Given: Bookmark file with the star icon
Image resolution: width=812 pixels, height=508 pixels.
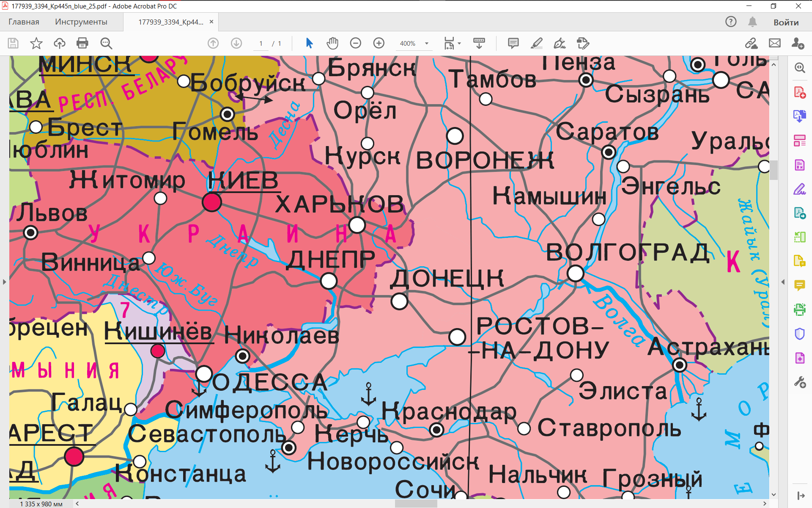Looking at the screenshot, I should 36,43.
